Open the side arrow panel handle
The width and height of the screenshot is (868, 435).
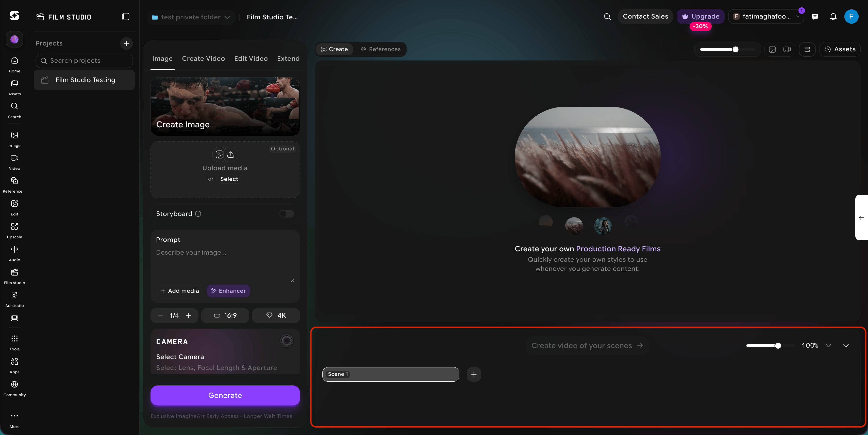click(x=861, y=218)
